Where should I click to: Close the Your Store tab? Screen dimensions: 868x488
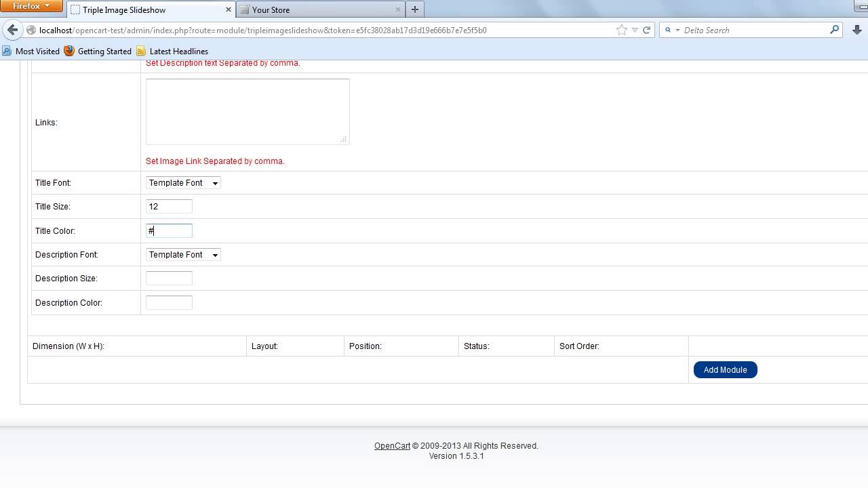click(397, 9)
